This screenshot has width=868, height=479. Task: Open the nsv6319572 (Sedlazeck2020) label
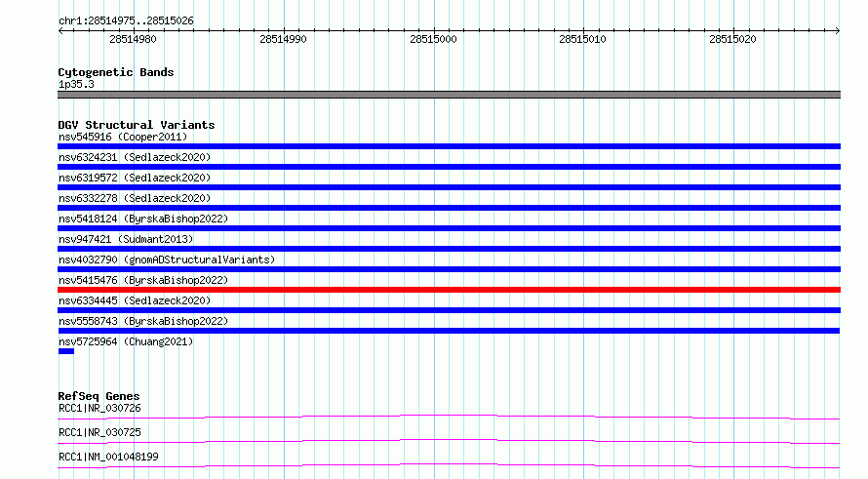point(135,178)
